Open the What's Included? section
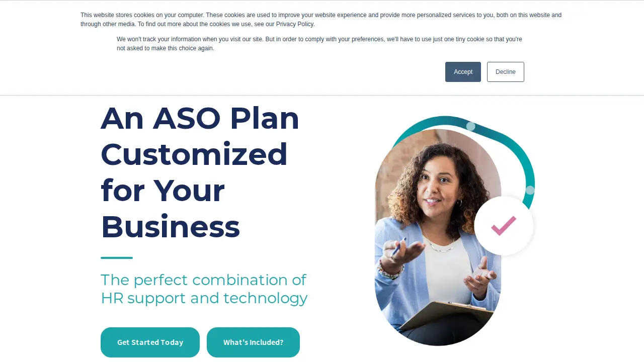The image size is (644, 362). (x=253, y=342)
